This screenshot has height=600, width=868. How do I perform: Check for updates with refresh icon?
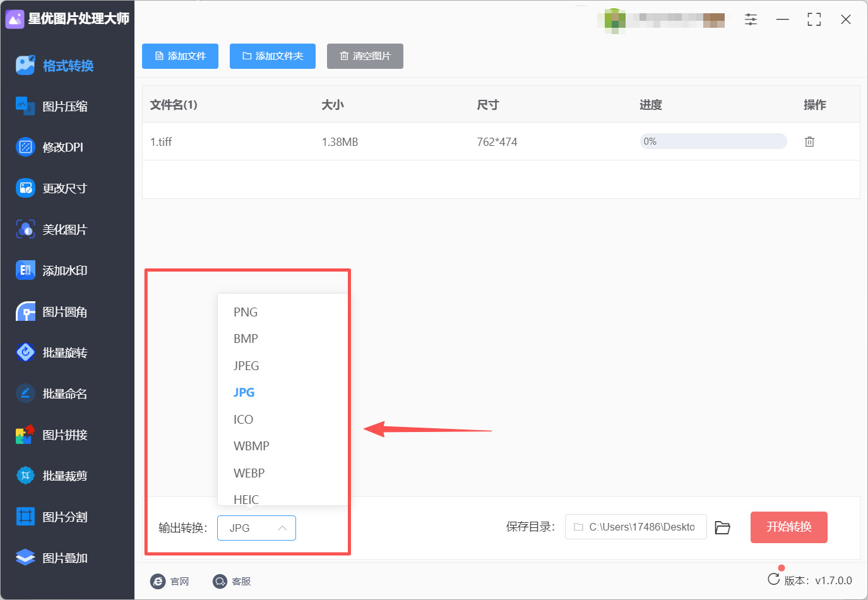[x=773, y=579]
